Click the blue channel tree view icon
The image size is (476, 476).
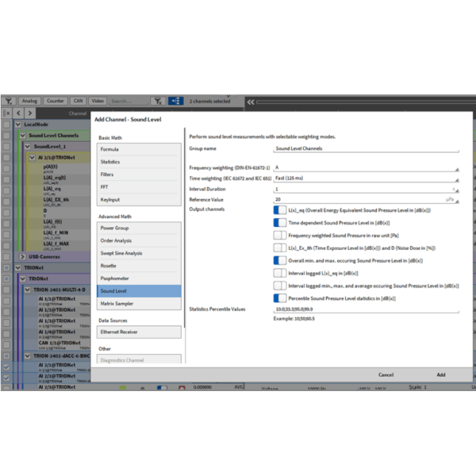coord(174,102)
